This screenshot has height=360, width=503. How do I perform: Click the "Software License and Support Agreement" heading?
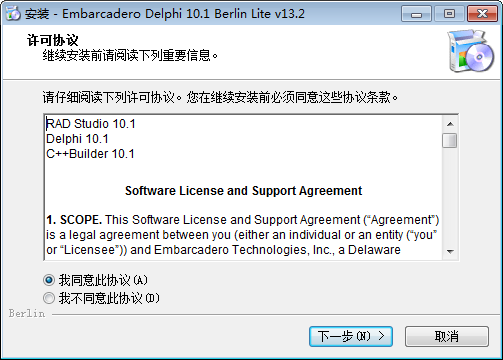pyautogui.click(x=243, y=191)
